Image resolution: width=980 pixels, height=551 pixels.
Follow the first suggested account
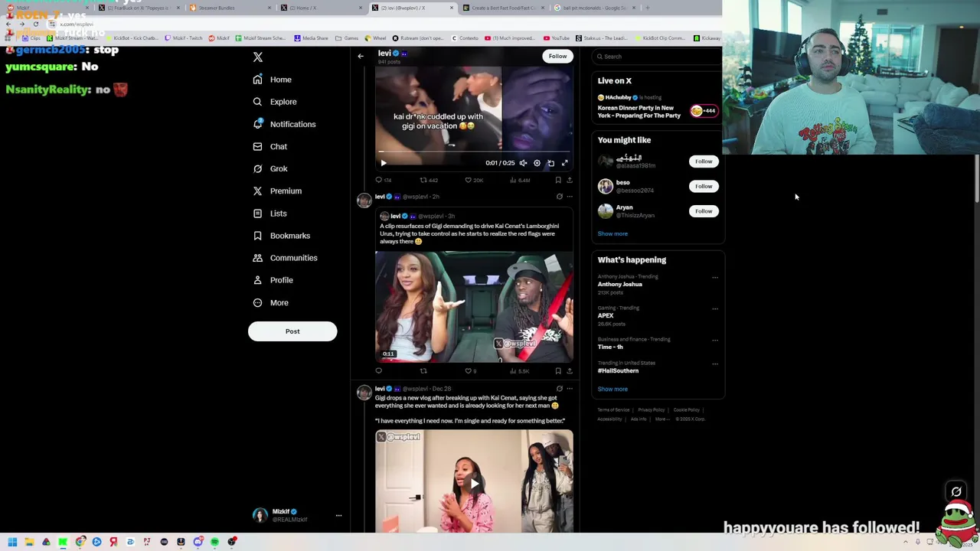coord(704,161)
